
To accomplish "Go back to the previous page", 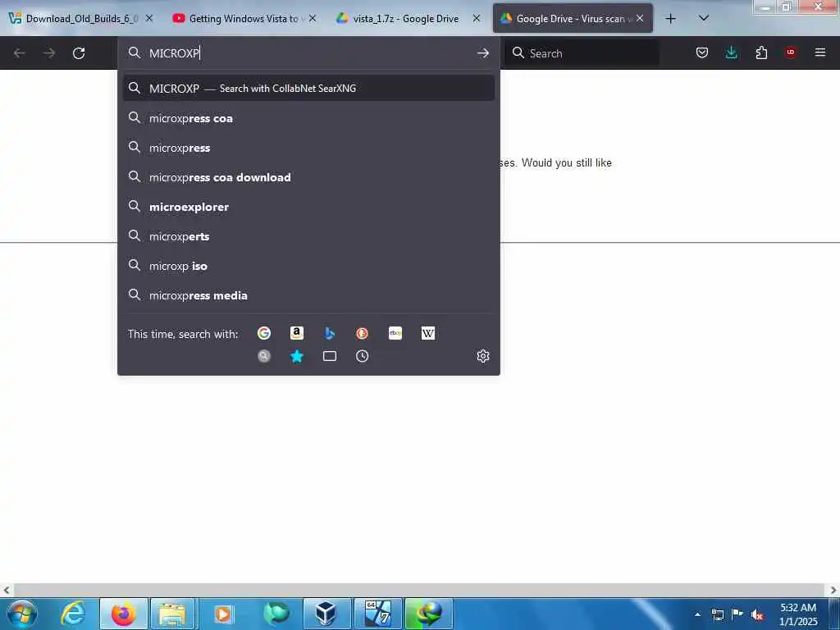I will tap(20, 53).
